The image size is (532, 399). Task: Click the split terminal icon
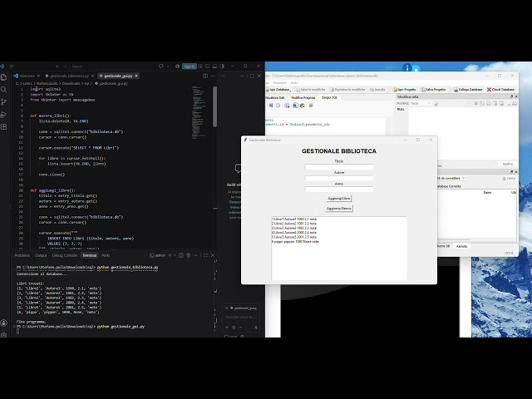click(181, 255)
